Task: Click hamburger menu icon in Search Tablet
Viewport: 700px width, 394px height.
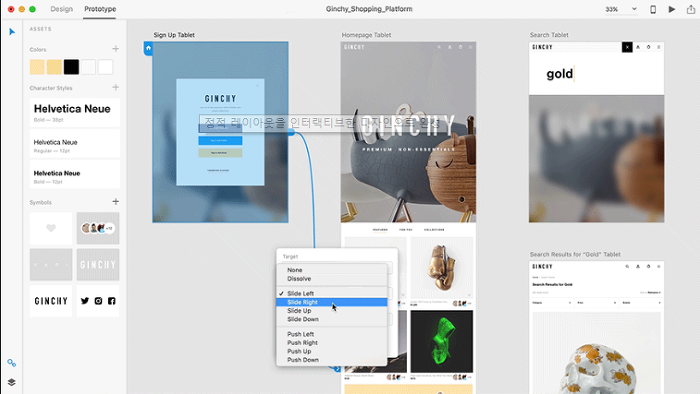Action: click(x=658, y=47)
